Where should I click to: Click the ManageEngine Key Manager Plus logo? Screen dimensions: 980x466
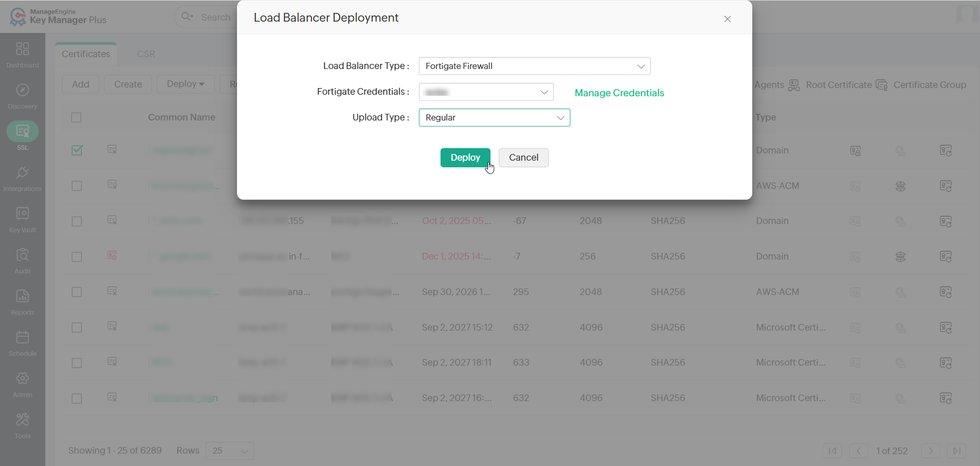[58, 16]
